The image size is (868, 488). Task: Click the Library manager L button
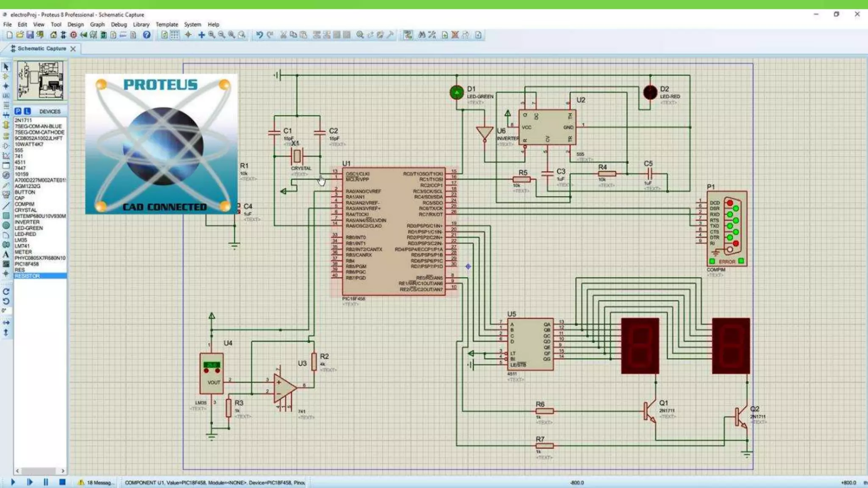[27, 111]
